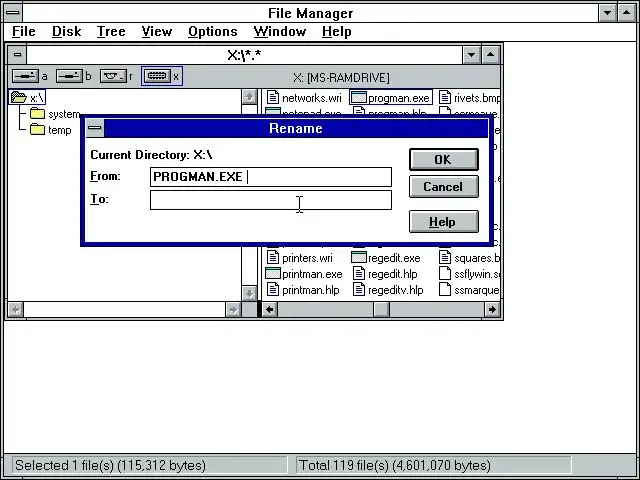This screenshot has height=480, width=640.
Task: Open the temp folder in tree
Action: click(x=51, y=130)
